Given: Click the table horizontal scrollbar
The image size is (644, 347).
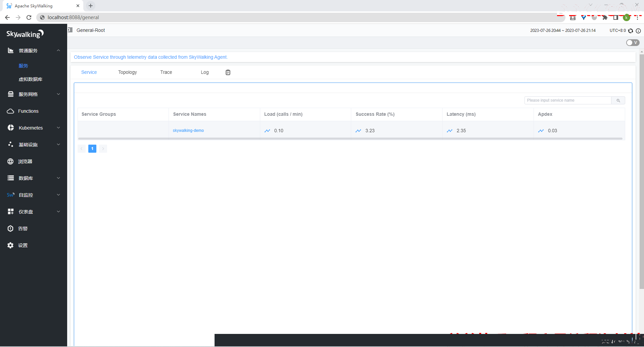Looking at the screenshot, I should [x=350, y=139].
